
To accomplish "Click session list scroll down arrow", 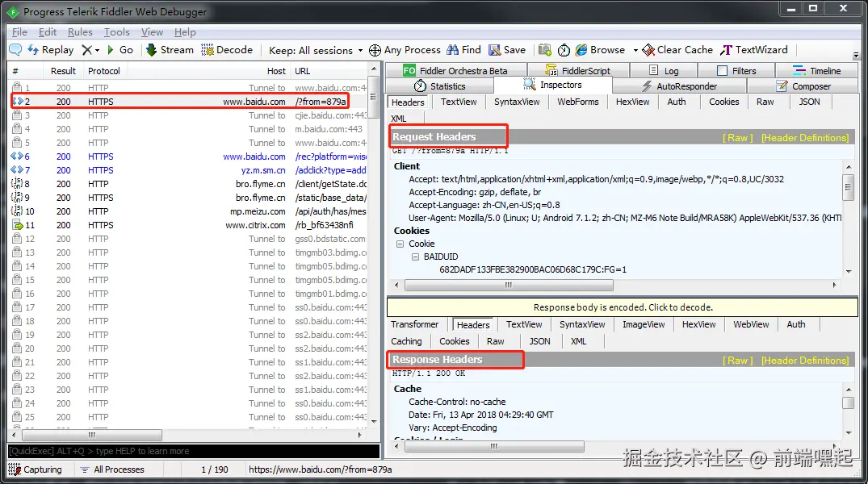I will [x=374, y=422].
